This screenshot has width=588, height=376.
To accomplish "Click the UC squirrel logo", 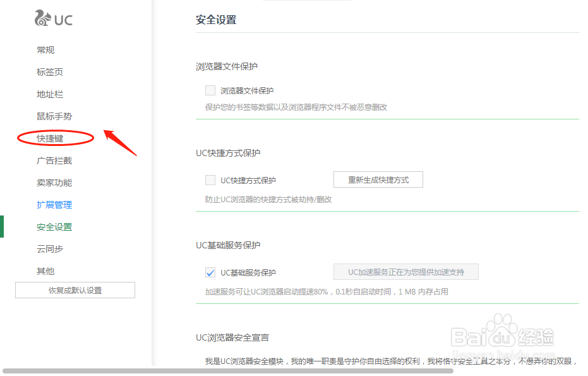I will tap(53, 19).
